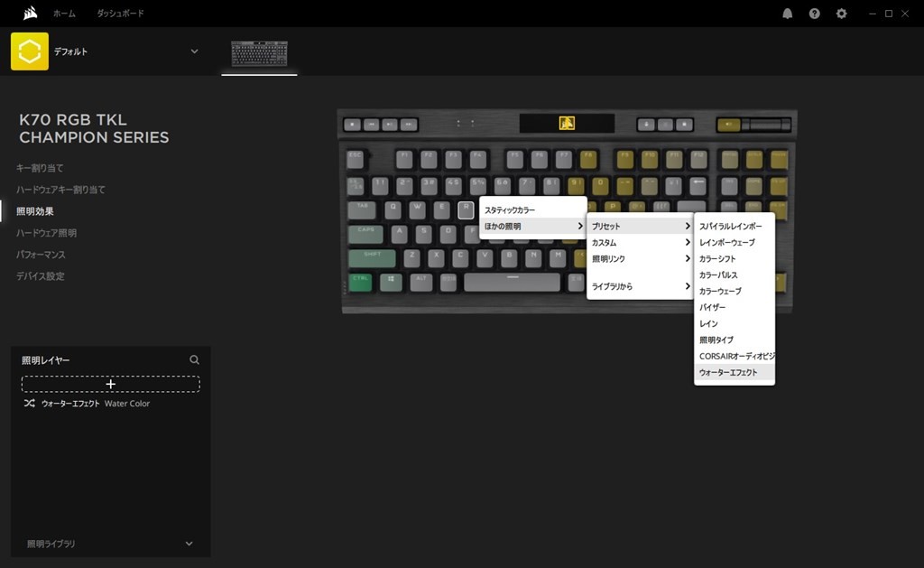This screenshot has width=924, height=568.
Task: Click the keyboard volume roller
Action: tap(766, 125)
